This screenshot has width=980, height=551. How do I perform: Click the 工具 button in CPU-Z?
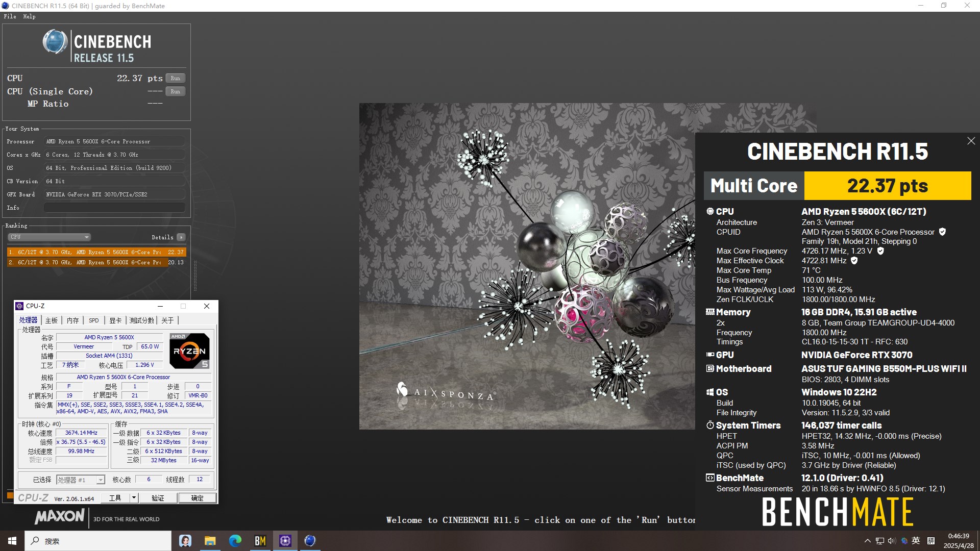(115, 498)
